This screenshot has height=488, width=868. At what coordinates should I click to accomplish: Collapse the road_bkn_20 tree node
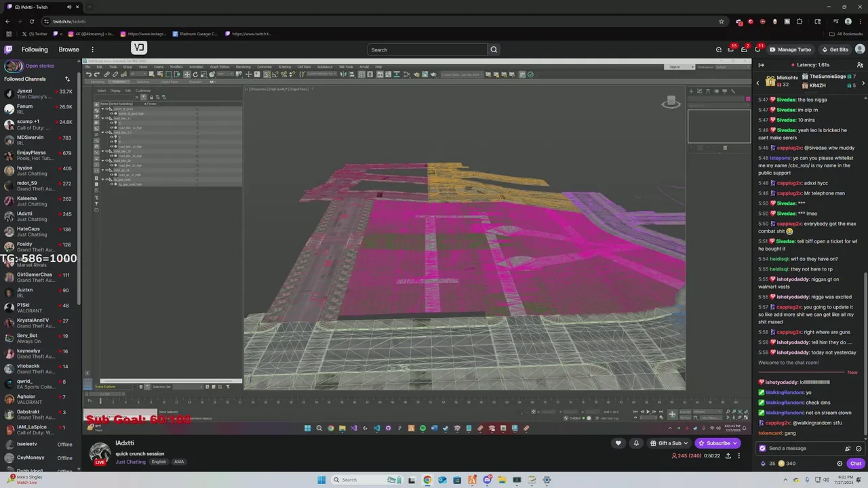tap(102, 161)
